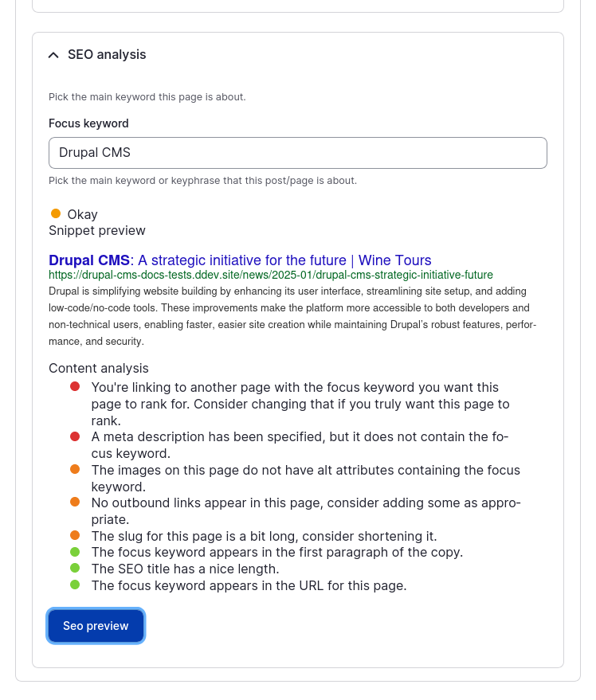Click the orange Okay status indicator dot
Viewport: 596px width, 700px height.
point(55,213)
